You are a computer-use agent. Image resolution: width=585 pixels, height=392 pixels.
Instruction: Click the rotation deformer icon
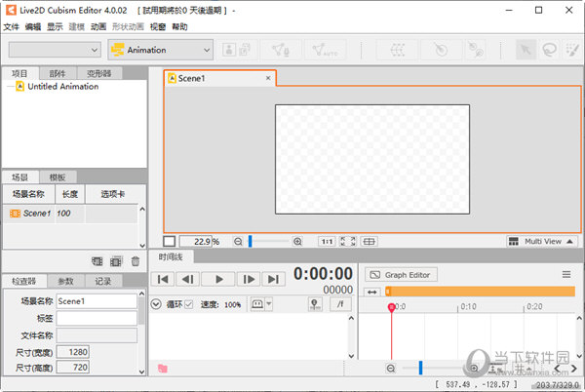pos(441,50)
